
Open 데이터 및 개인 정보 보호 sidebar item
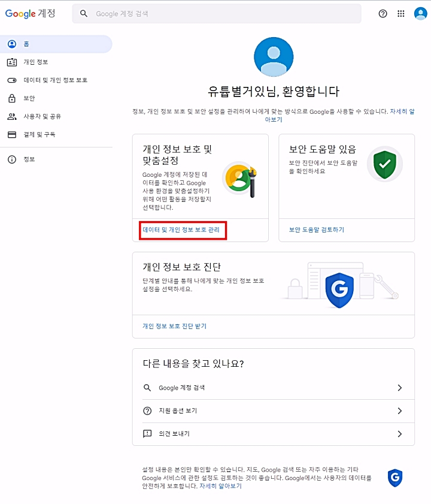point(56,80)
